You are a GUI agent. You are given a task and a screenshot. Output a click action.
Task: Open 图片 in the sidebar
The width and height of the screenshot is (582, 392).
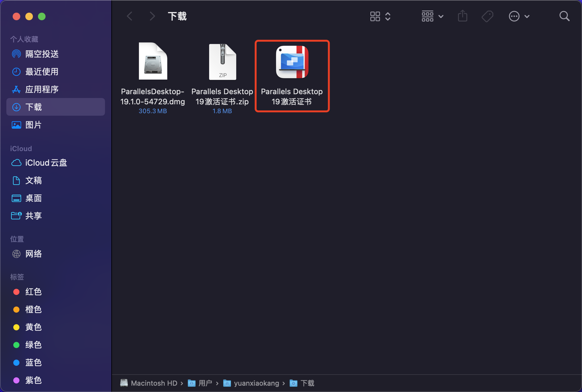coord(56,125)
